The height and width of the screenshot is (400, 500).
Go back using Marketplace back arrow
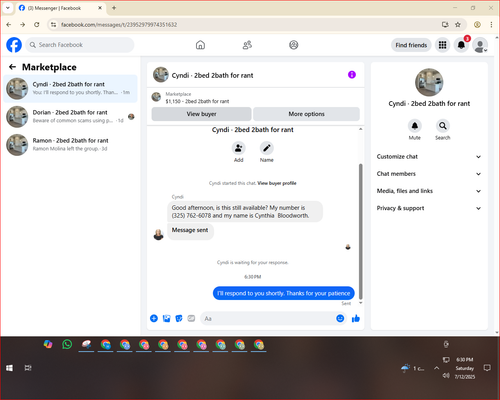pyautogui.click(x=12, y=67)
